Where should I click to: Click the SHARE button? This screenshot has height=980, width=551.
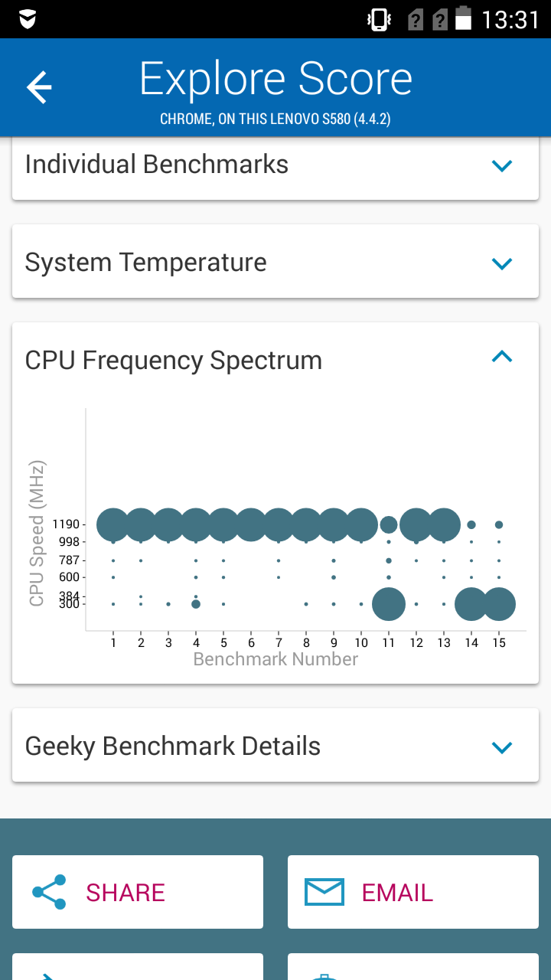coord(138,892)
